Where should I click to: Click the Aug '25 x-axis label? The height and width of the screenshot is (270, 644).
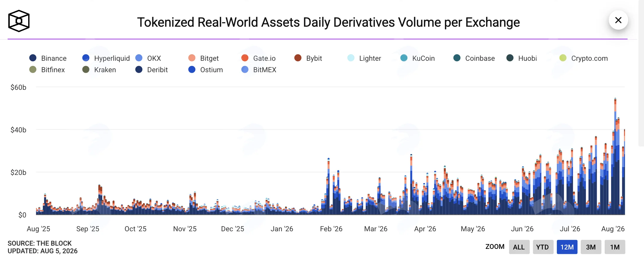[38, 229]
